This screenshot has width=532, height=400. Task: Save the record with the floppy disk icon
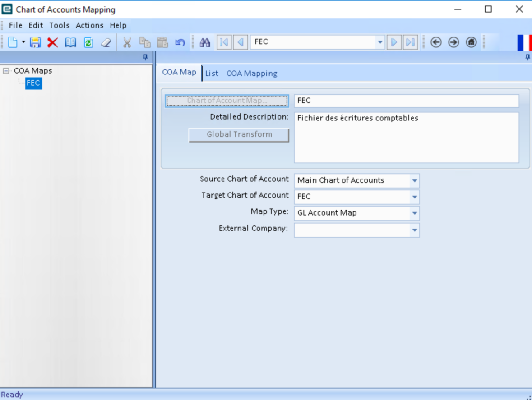pos(35,42)
